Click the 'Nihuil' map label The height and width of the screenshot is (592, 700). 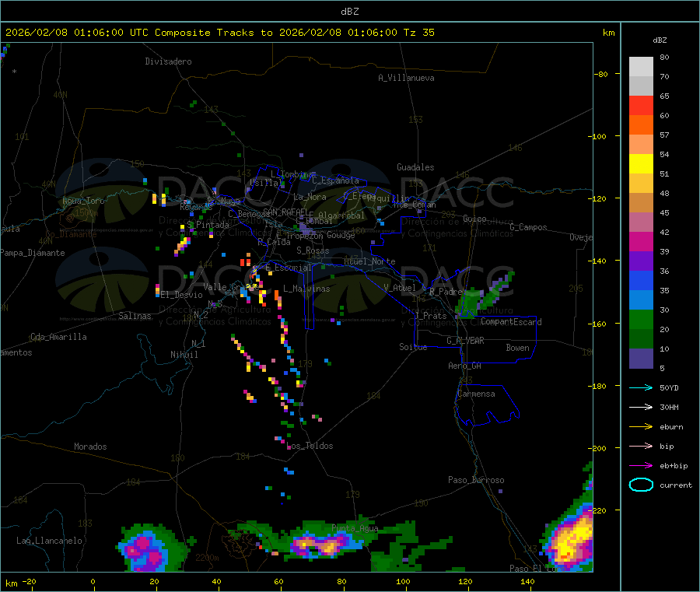tap(184, 355)
